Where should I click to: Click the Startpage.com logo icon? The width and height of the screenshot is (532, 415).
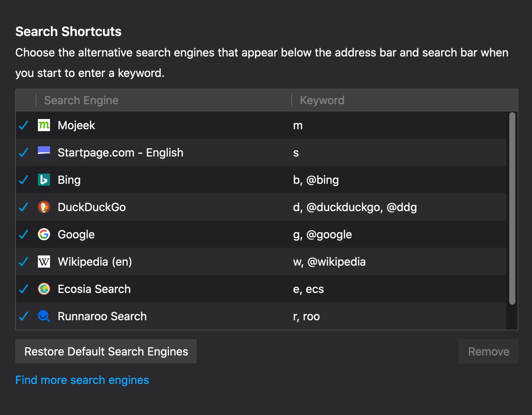(44, 152)
